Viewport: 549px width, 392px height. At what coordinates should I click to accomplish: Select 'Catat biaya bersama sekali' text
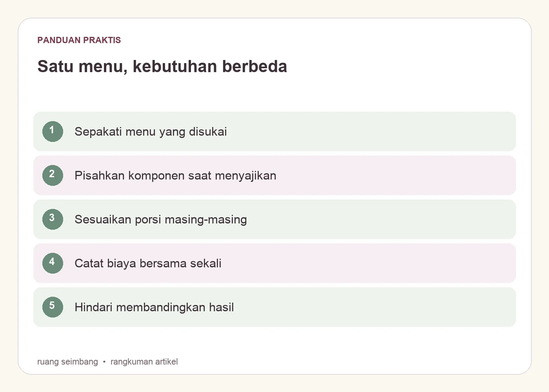point(148,263)
